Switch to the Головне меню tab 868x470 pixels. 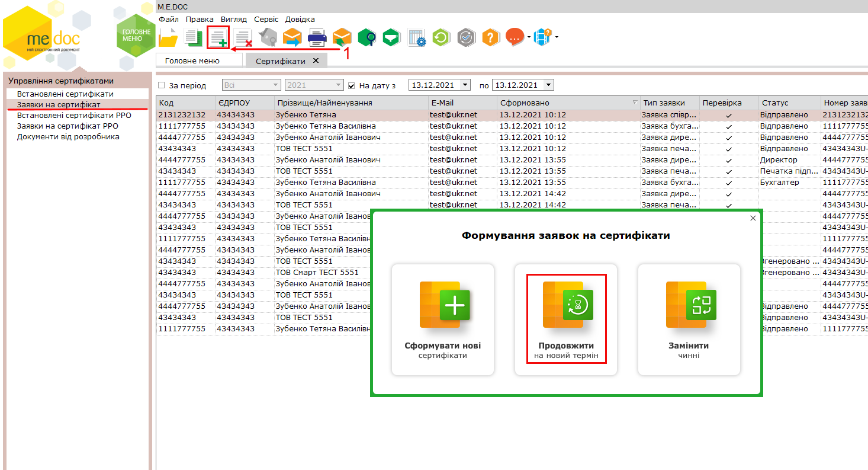[x=199, y=60]
